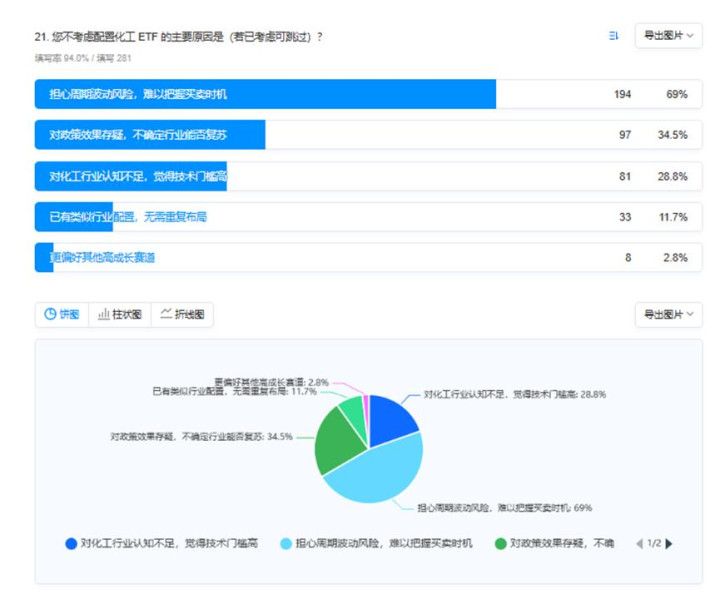Click the line chart icon in 折线图 tab
Viewport: 720px width, 604px height.
166,313
